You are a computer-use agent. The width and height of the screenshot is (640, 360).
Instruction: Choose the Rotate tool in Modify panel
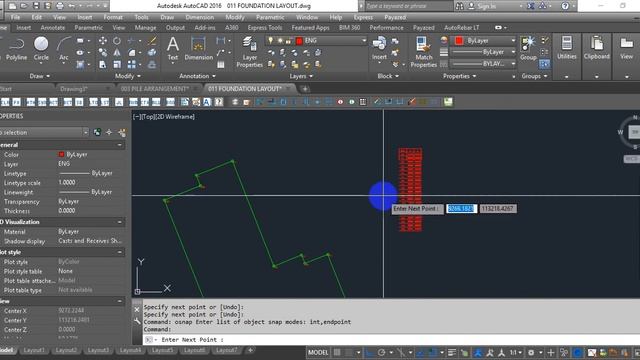click(117, 41)
